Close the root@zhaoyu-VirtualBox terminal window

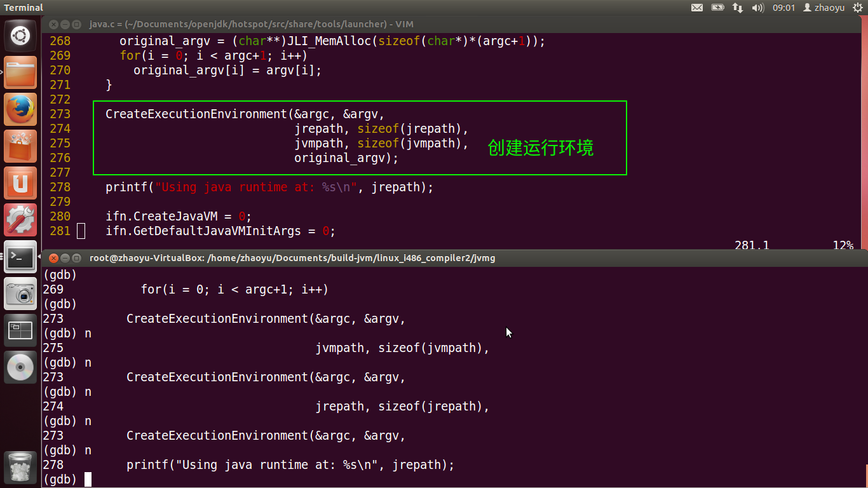(x=53, y=258)
